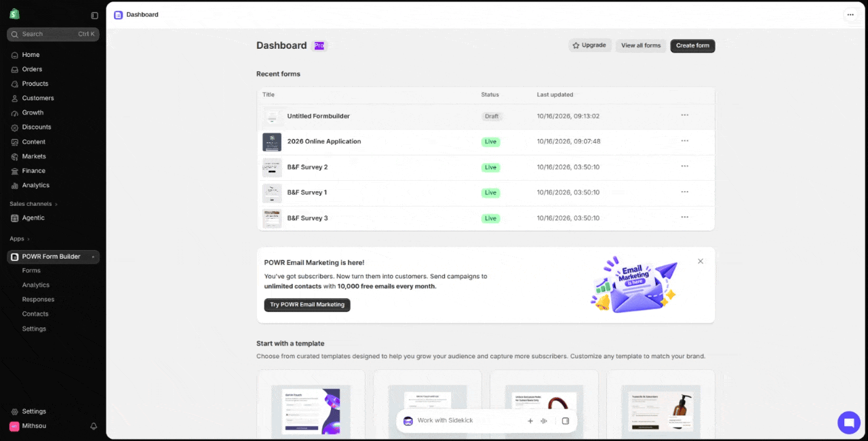Open options for B&F Survey 3
The image size is (868, 441).
click(x=685, y=217)
